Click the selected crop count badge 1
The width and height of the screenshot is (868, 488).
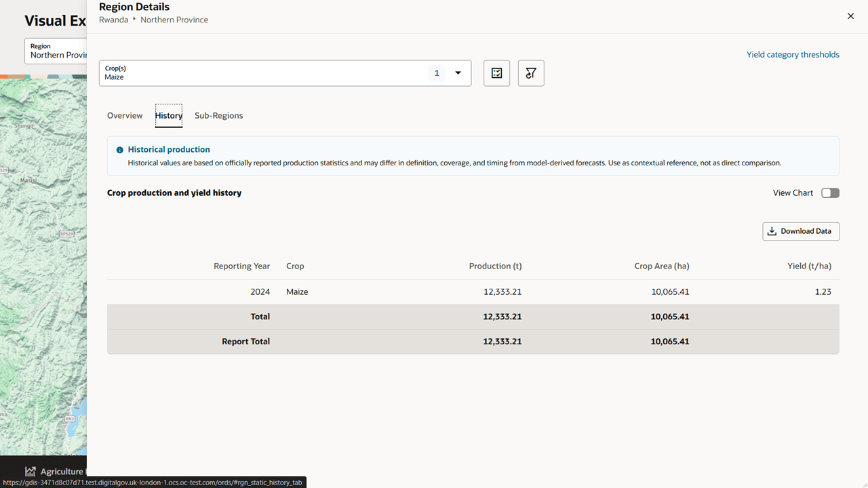coord(437,73)
